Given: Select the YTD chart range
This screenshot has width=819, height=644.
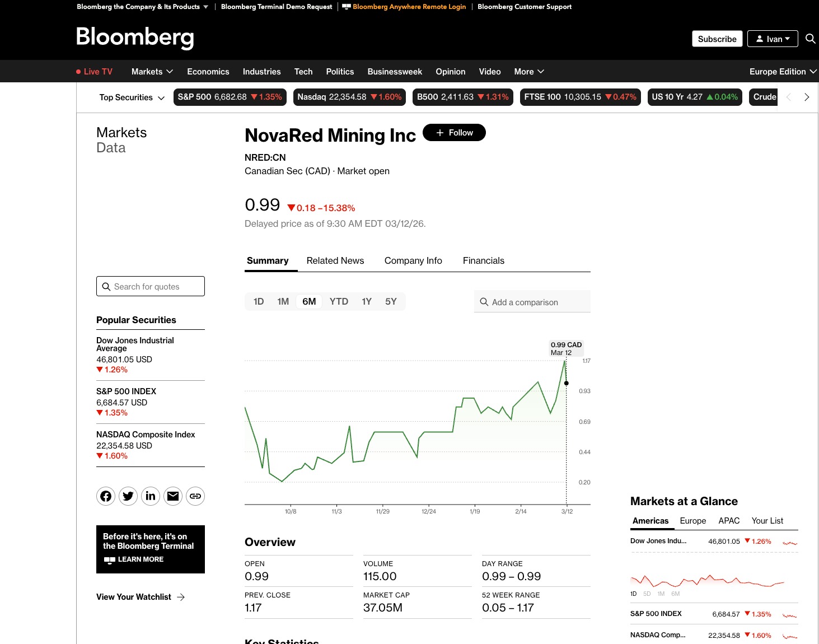Looking at the screenshot, I should click(339, 301).
